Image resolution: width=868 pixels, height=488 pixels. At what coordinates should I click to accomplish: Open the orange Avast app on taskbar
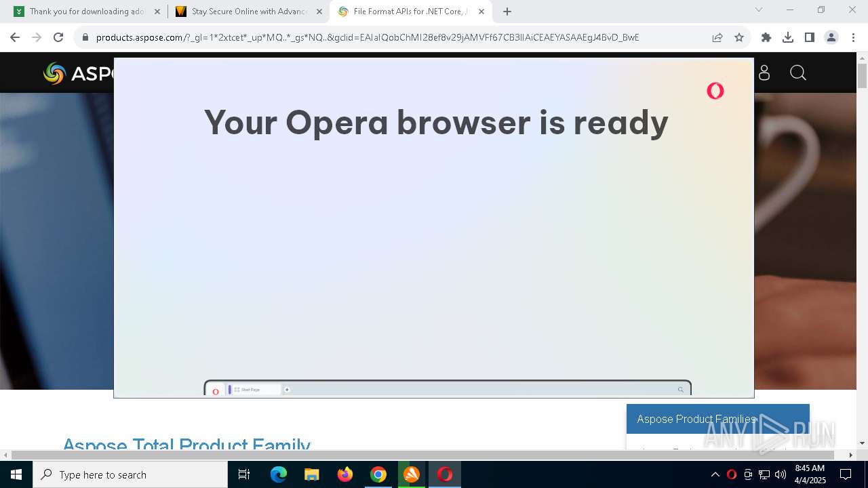[x=412, y=474]
